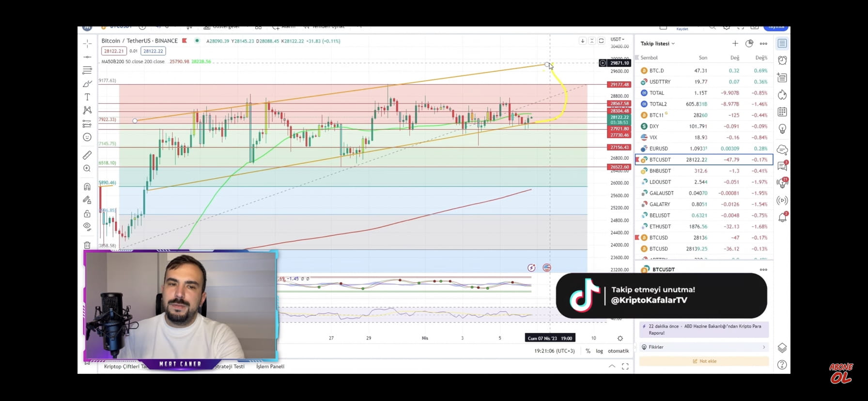Click the Not ekle button
Viewport: 868px width, 401px height.
704,361
